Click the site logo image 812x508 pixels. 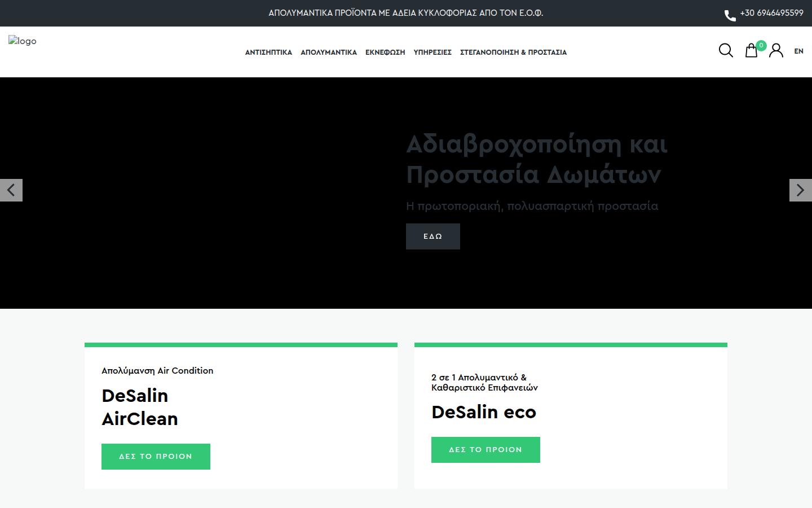click(23, 41)
